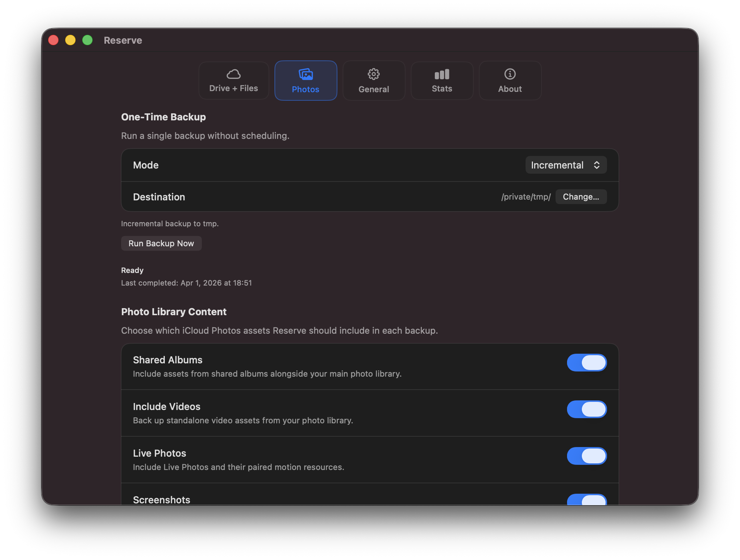The width and height of the screenshot is (740, 560).
Task: Expand the Incremental mode selector
Action: point(566,165)
